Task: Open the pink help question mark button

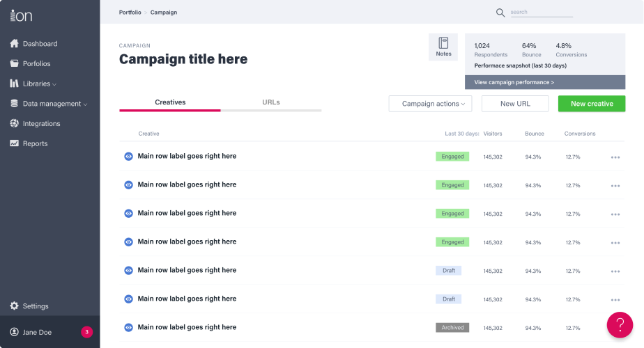Action: click(x=620, y=324)
